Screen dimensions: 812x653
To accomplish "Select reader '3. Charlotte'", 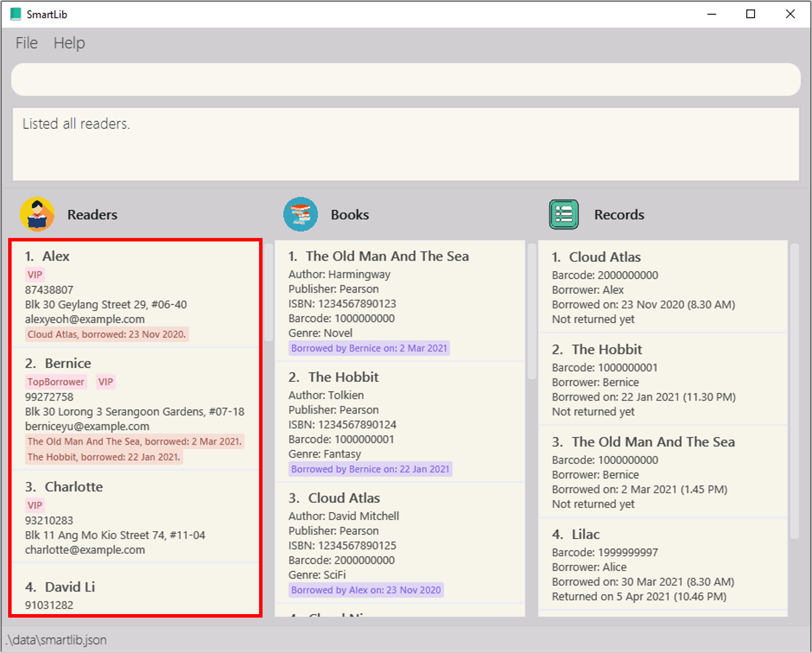I will 135,517.
